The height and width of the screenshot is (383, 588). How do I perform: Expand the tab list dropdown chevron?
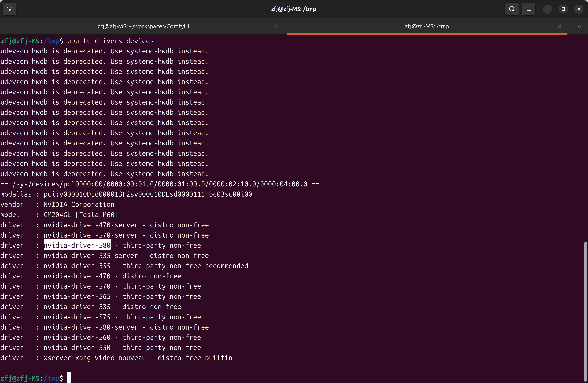coord(580,26)
